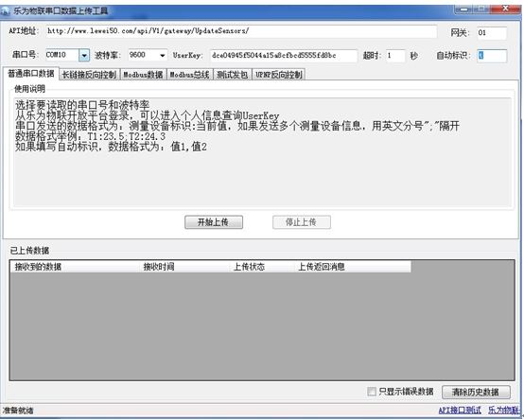Click the 接收时间 column header

(x=159, y=267)
